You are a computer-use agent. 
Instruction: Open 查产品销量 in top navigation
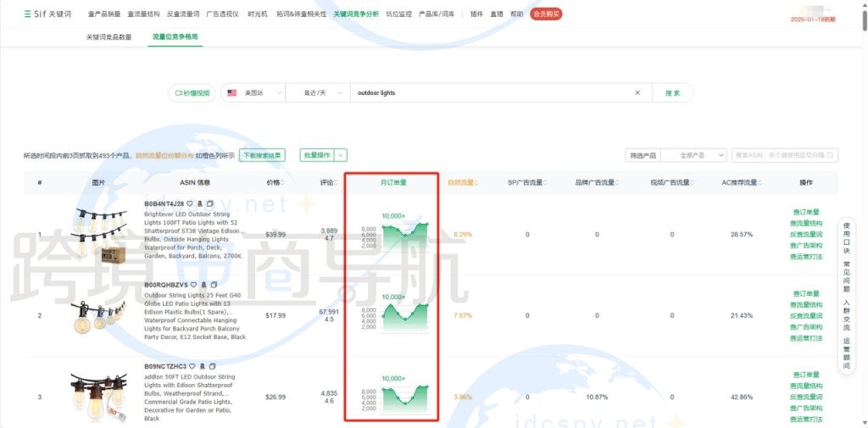[x=103, y=14]
